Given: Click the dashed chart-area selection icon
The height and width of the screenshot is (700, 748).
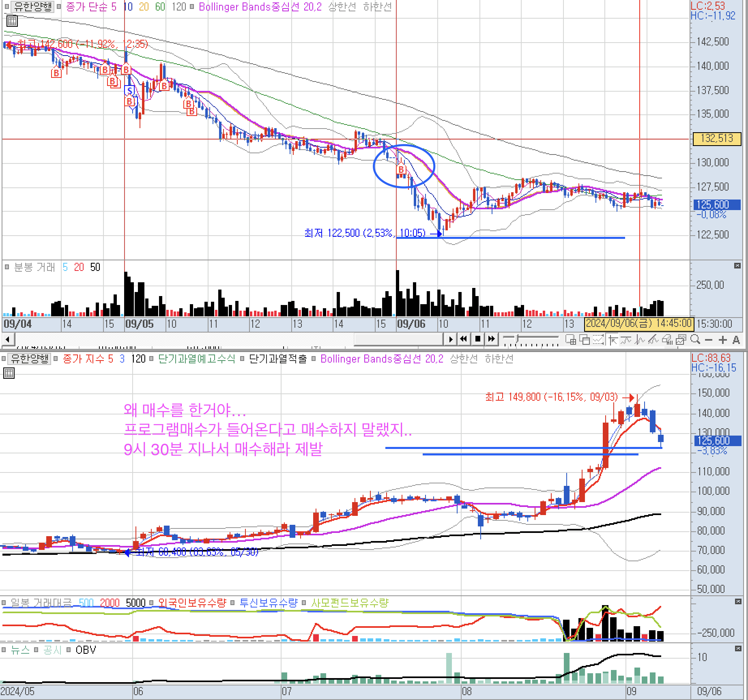Looking at the screenshot, I should [598, 339].
